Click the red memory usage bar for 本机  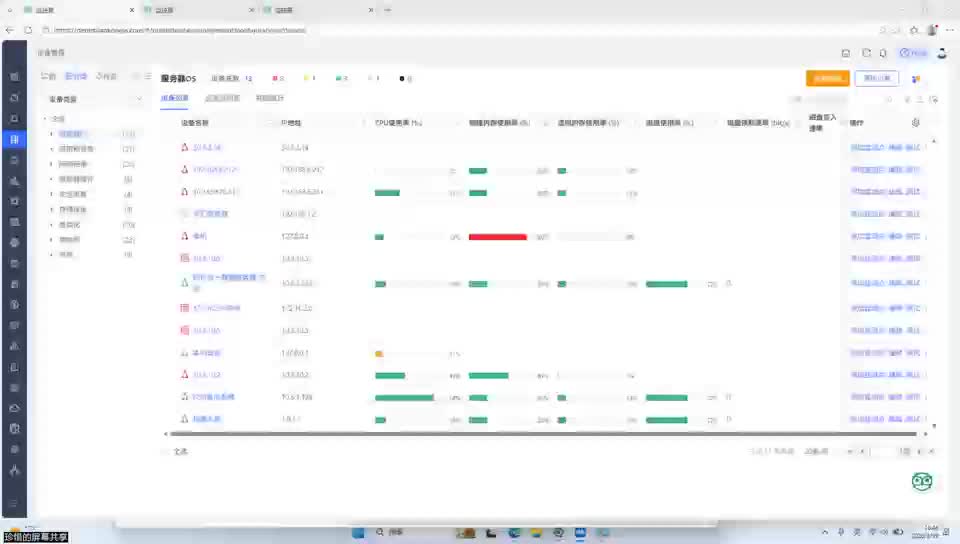click(497, 237)
